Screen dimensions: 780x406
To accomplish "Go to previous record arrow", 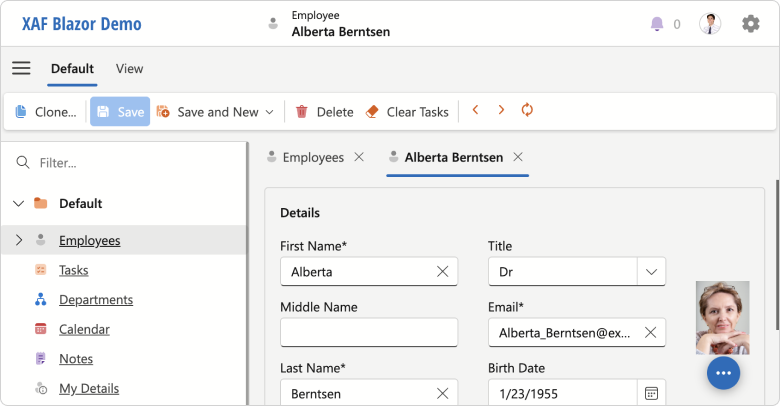I will [476, 111].
